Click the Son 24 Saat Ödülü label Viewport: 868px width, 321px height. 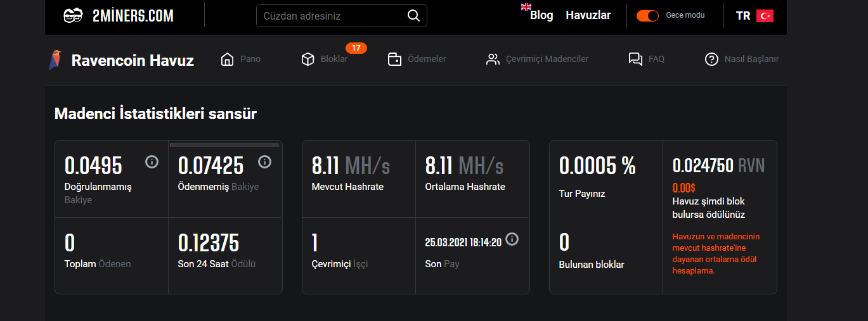coord(217,264)
